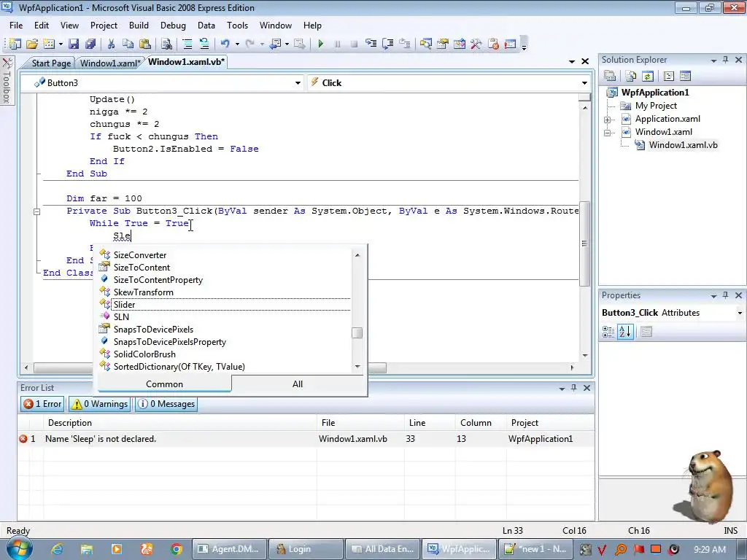Click the Windows Start orb
Image resolution: width=747 pixels, height=560 pixels.
click(19, 548)
